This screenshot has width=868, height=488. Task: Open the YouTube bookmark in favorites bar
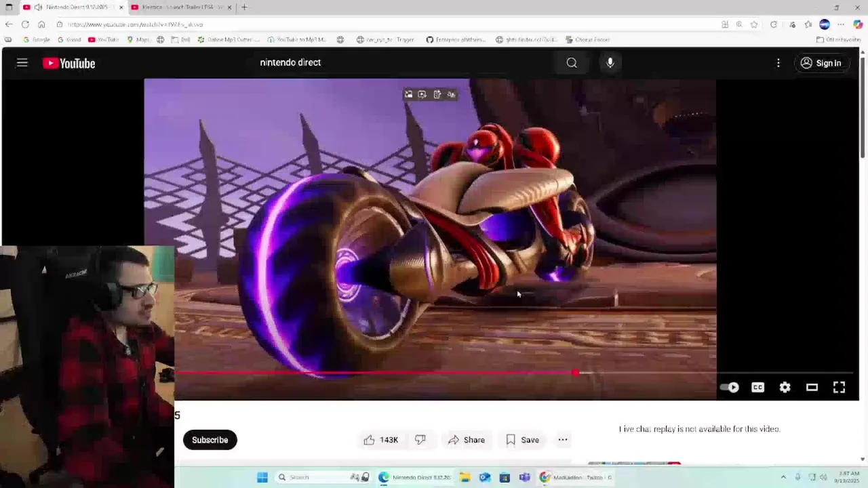(x=103, y=39)
